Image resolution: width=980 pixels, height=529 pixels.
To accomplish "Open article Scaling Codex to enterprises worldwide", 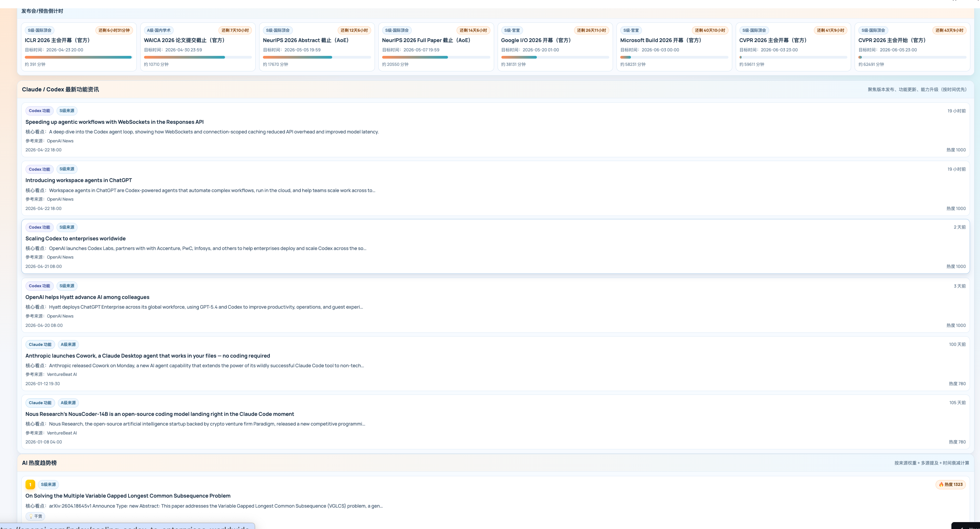I will [75, 238].
